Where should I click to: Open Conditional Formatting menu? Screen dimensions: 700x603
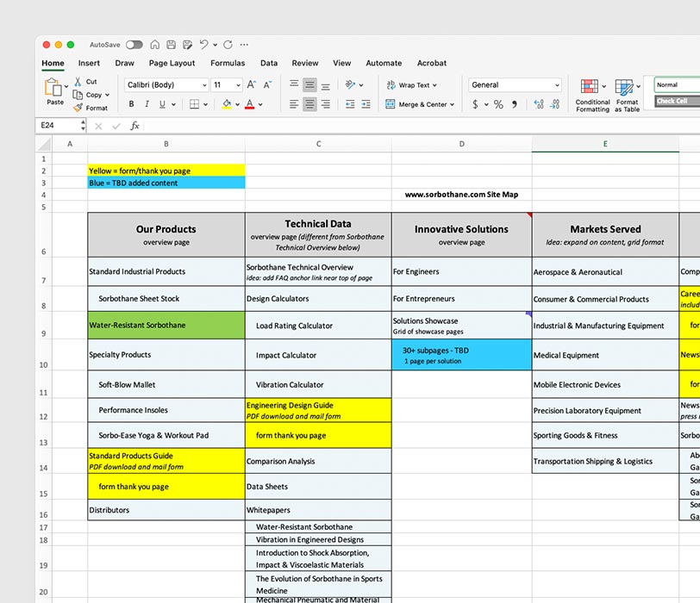[x=592, y=96]
